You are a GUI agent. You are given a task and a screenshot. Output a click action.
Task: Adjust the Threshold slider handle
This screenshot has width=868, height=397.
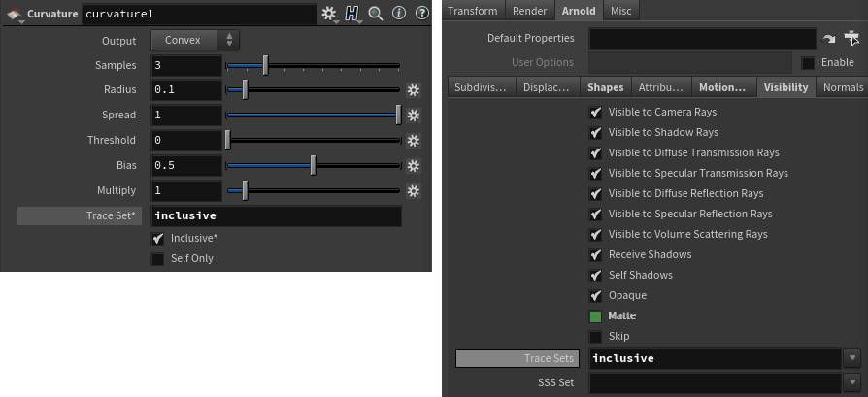tap(227, 140)
